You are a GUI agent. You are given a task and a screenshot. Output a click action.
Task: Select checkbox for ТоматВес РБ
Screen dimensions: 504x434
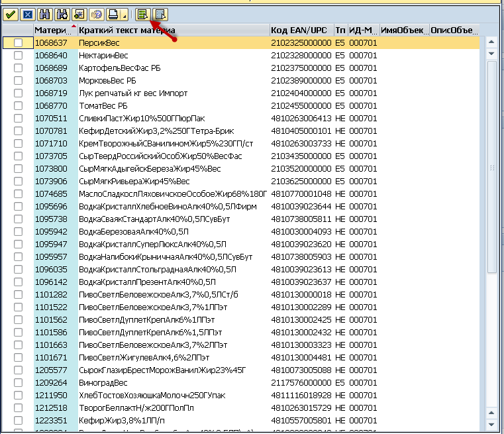[x=19, y=106]
